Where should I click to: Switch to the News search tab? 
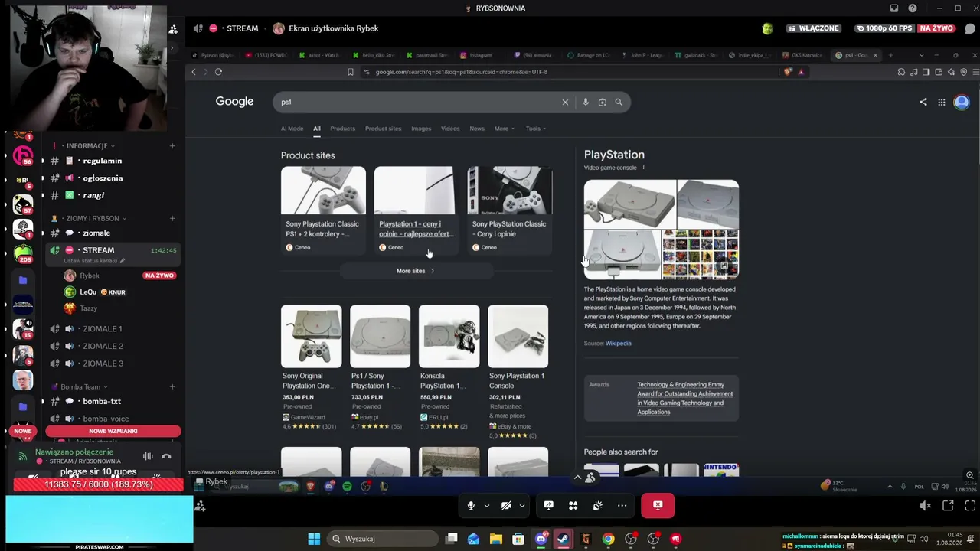tap(477, 129)
